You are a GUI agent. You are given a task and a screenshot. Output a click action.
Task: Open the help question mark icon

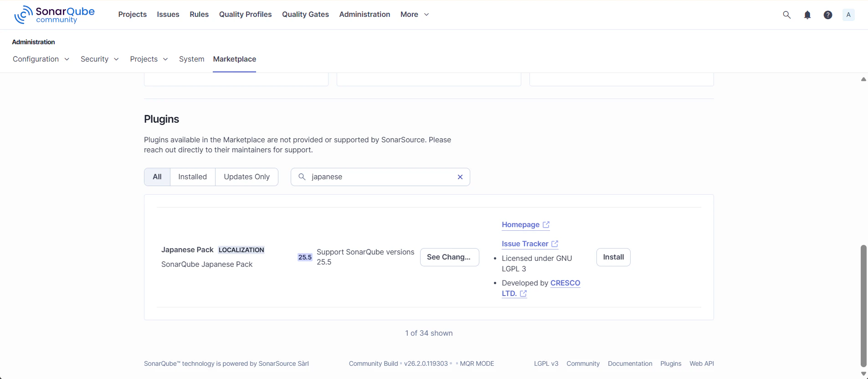point(828,15)
